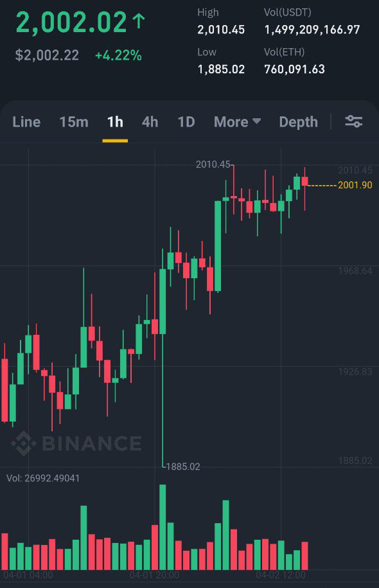
Task: Open the Depth chart view
Action: [x=299, y=122]
